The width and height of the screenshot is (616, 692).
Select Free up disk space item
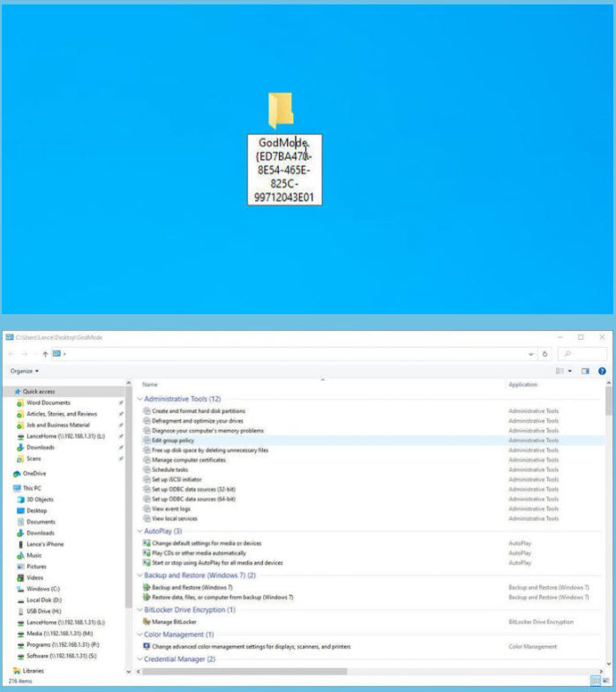[x=210, y=450]
